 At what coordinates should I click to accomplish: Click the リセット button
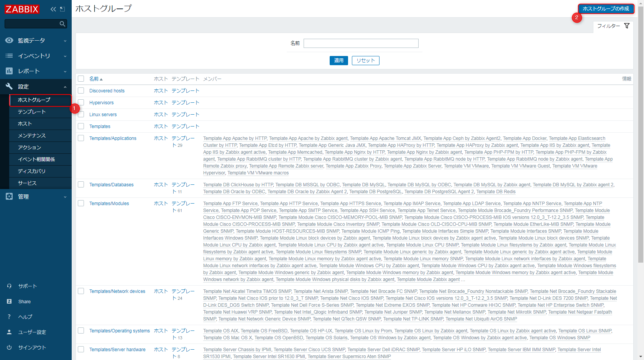click(366, 61)
